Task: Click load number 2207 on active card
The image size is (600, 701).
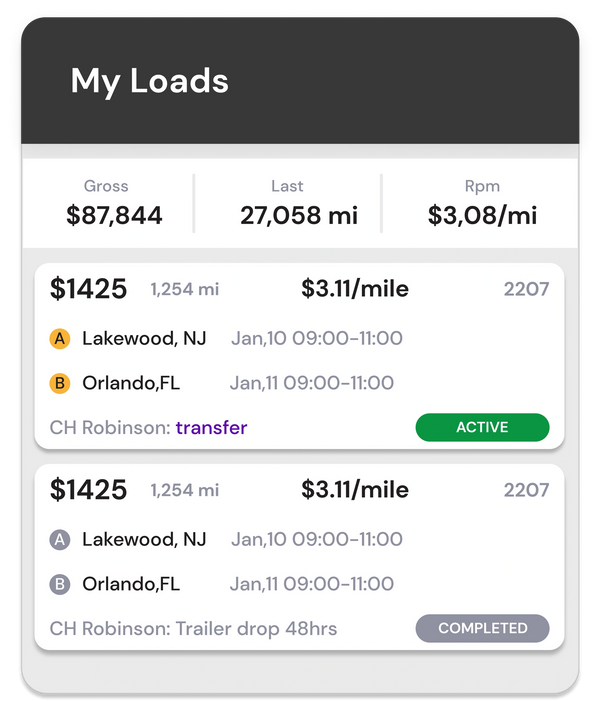Action: (x=526, y=290)
